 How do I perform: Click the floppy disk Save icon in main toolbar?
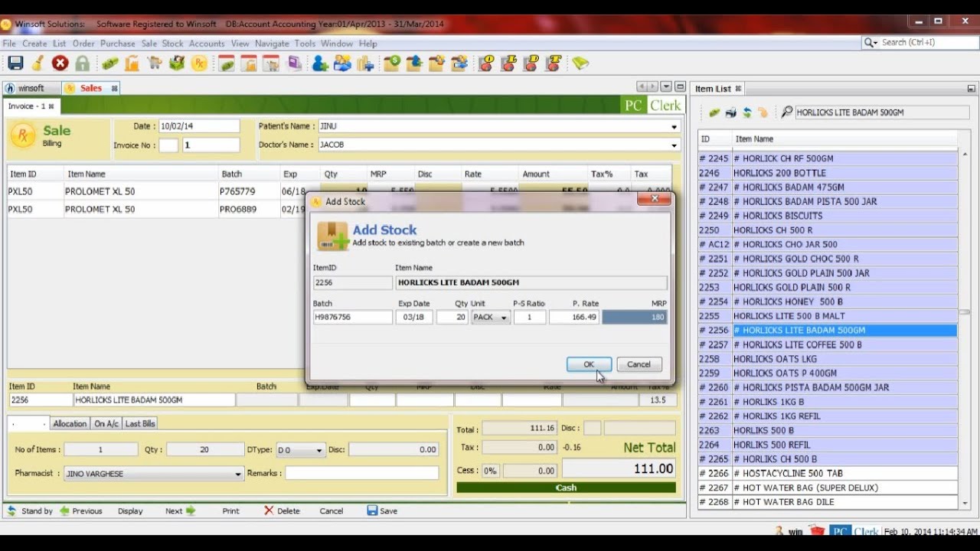[x=15, y=64]
